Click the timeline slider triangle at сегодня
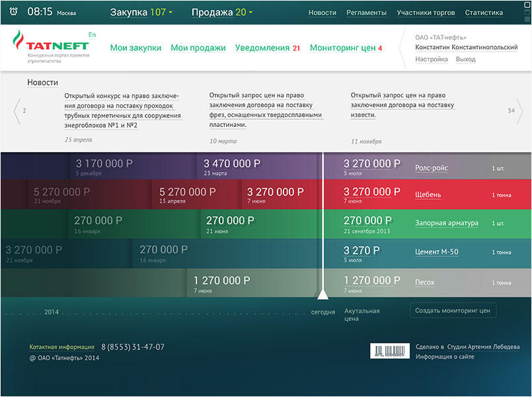The height and width of the screenshot is (397, 532). 323,294
